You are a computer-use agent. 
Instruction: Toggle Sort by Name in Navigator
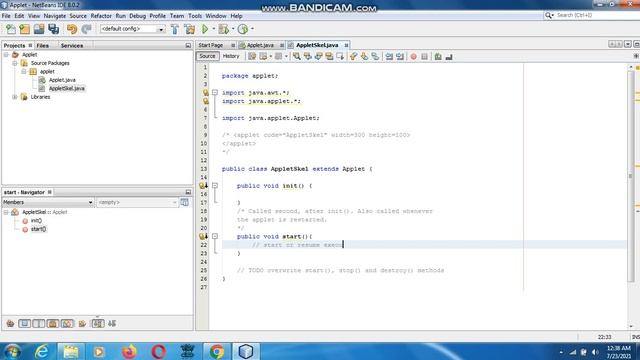(x=98, y=324)
